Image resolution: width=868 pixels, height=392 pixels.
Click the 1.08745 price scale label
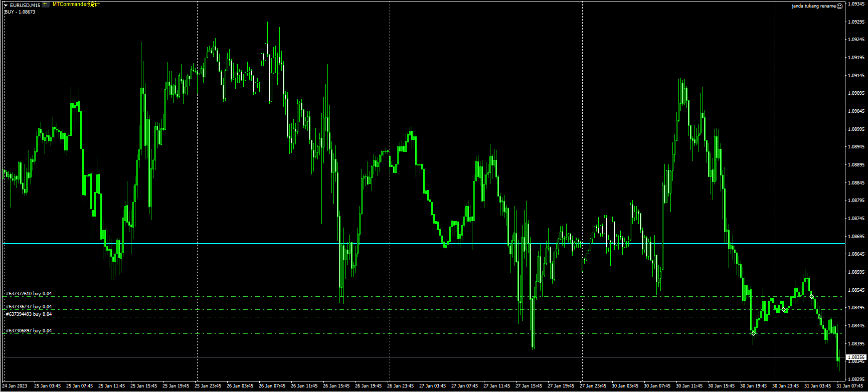(856, 219)
